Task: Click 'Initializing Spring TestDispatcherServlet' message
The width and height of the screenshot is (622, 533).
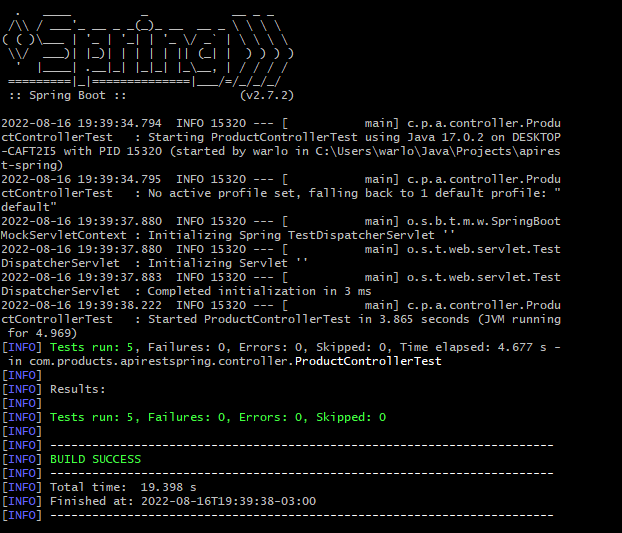Action: (291, 235)
